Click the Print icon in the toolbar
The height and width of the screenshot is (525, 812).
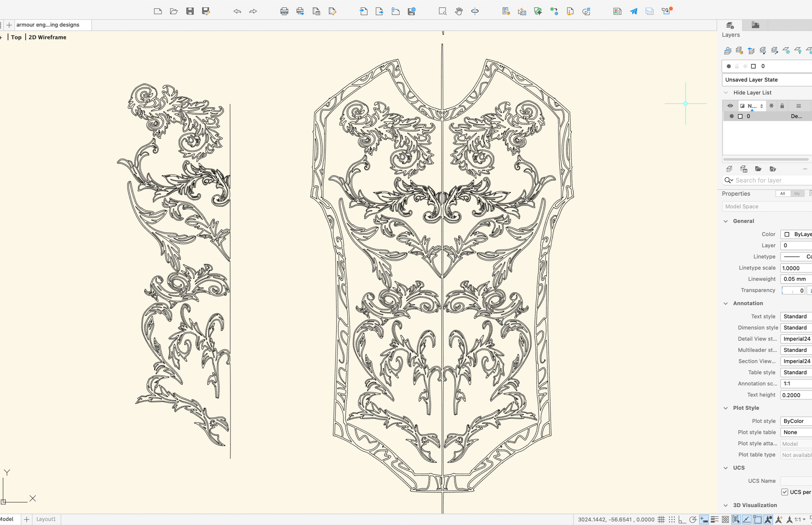(284, 11)
